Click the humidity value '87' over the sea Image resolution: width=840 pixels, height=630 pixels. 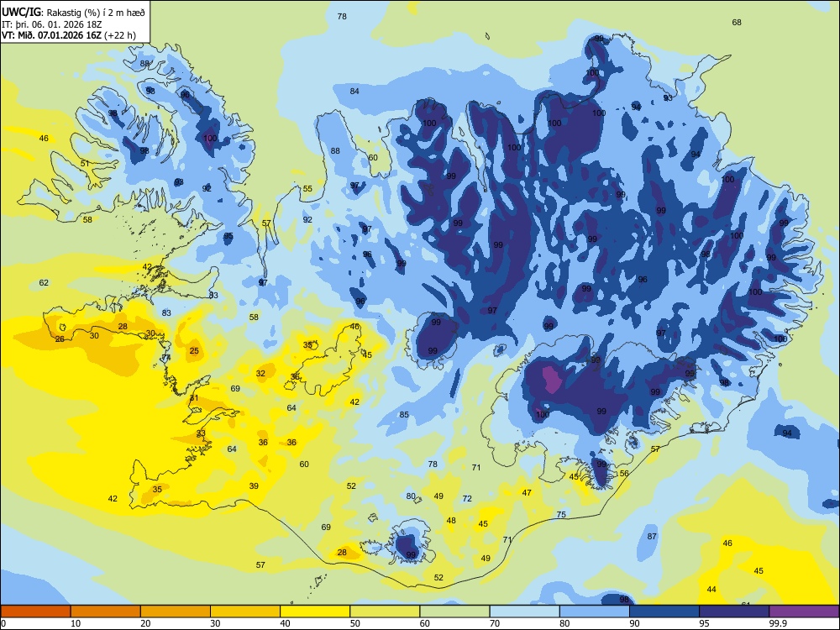(x=652, y=536)
